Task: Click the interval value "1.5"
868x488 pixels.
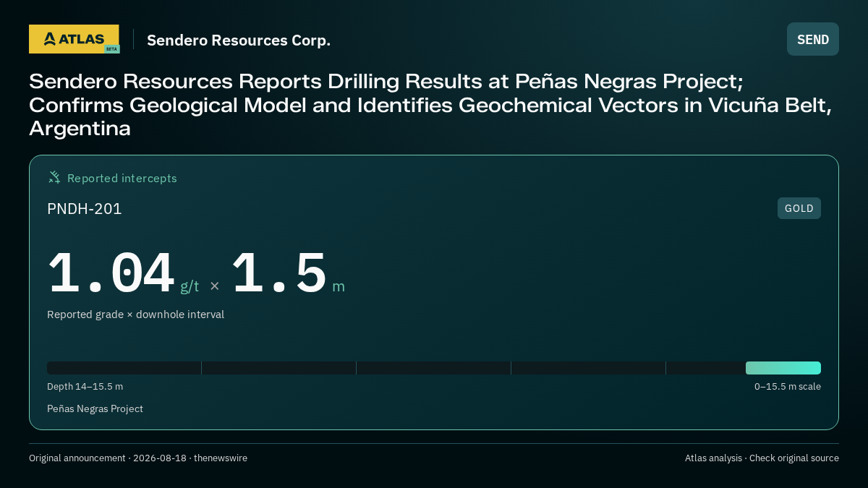Action: [x=279, y=273]
